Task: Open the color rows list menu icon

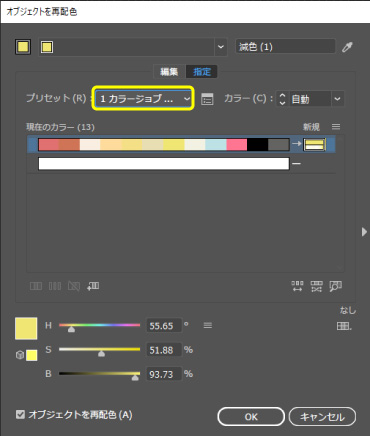Action: 336,127
